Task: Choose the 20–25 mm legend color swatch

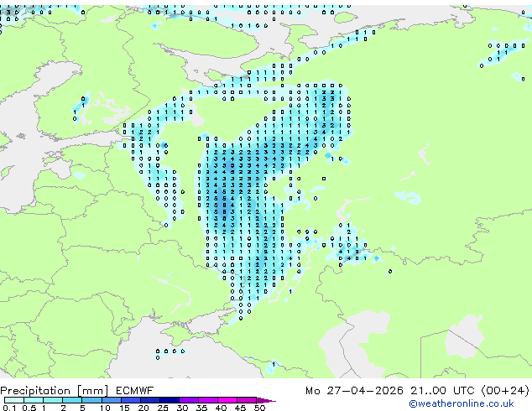Action: [x=150, y=400]
